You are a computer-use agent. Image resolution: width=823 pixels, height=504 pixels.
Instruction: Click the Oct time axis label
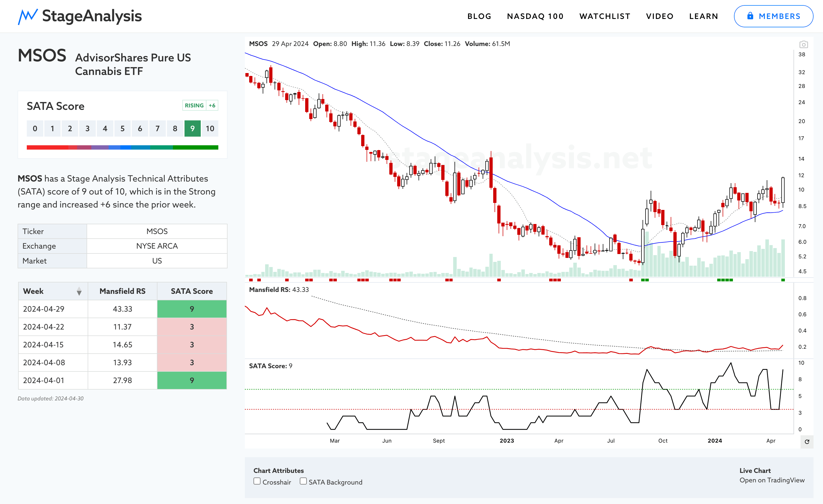point(663,441)
